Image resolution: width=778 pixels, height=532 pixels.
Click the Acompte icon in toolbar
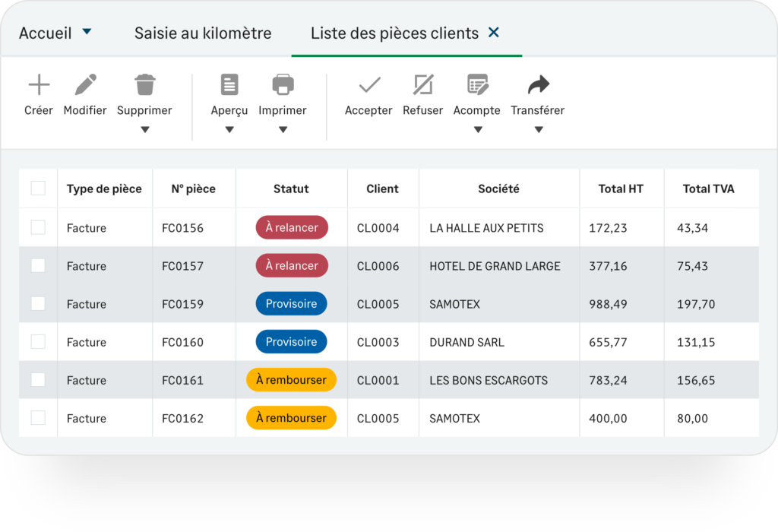477,84
